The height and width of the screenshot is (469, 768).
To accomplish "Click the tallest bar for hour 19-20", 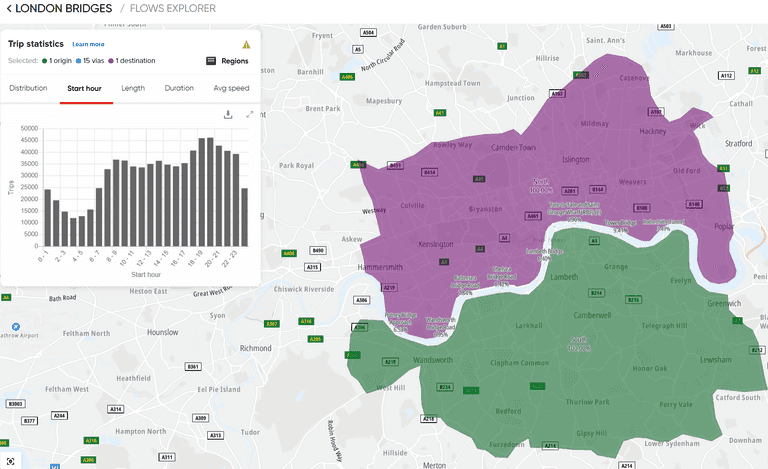I will coord(210,192).
